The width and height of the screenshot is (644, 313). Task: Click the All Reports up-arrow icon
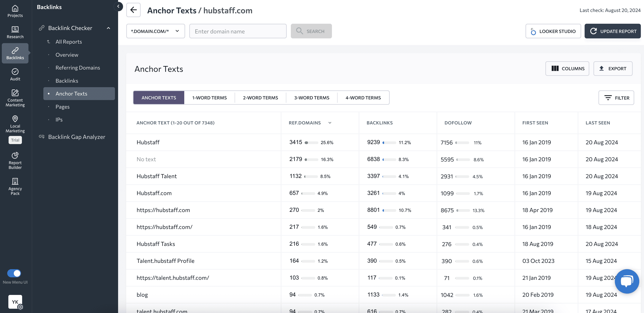coord(49,42)
